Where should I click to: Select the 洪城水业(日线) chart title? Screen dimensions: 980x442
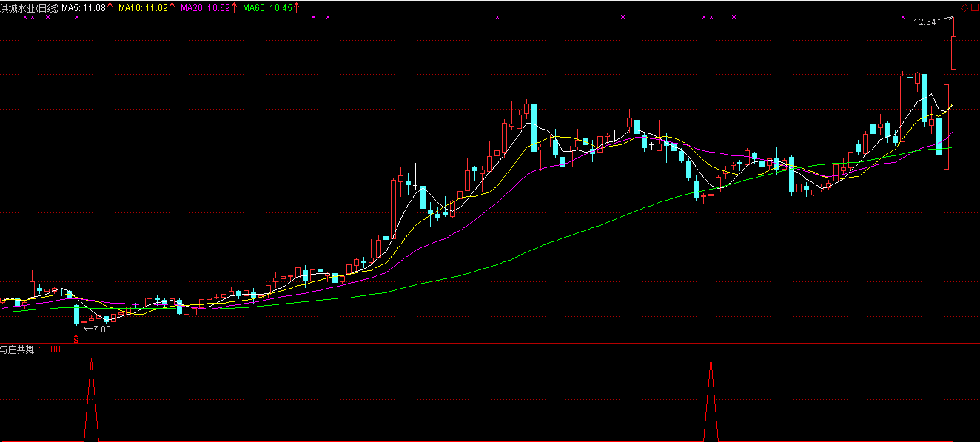pos(30,7)
